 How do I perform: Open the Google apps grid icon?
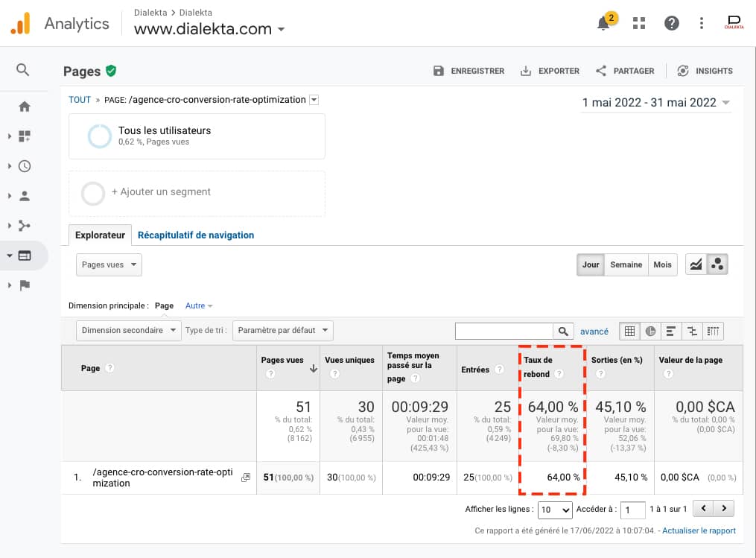click(x=638, y=23)
